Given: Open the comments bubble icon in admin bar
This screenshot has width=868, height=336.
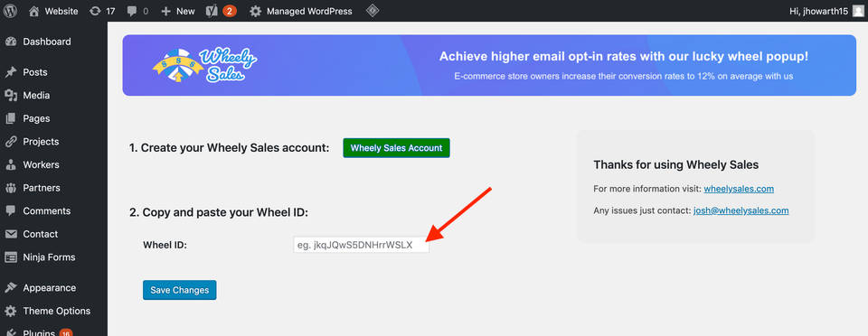Looking at the screenshot, I should tap(132, 11).
